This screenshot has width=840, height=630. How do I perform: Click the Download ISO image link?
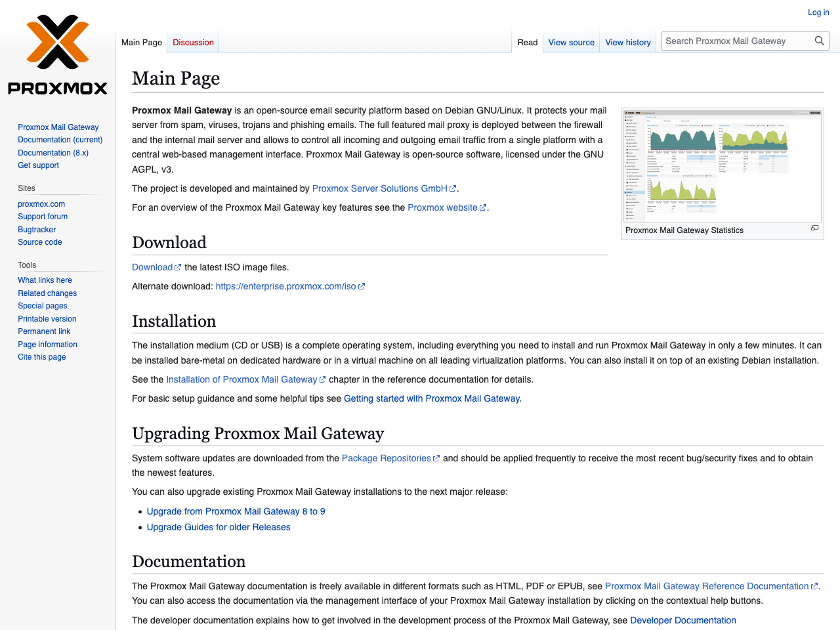[x=152, y=267]
